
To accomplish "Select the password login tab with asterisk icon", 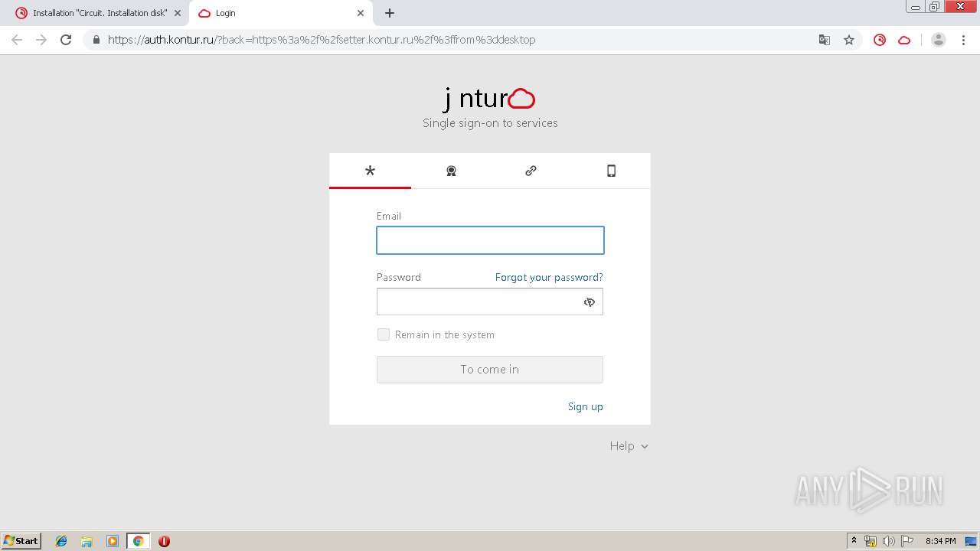I will click(370, 171).
